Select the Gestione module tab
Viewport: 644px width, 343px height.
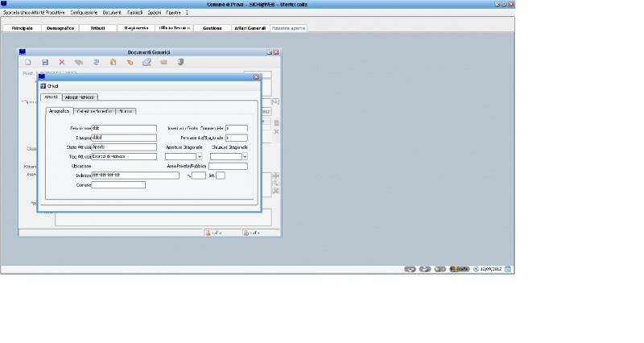click(213, 28)
